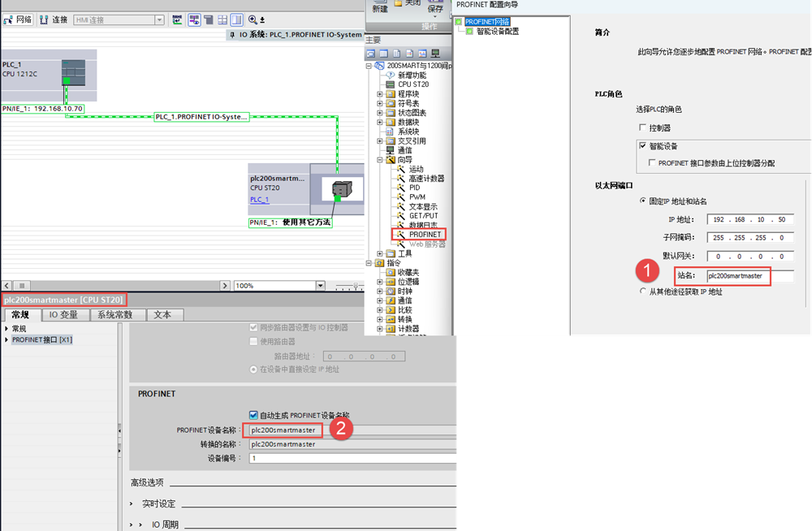Open the 100% zoom level dropdown
This screenshot has height=531, width=812.
click(x=321, y=286)
